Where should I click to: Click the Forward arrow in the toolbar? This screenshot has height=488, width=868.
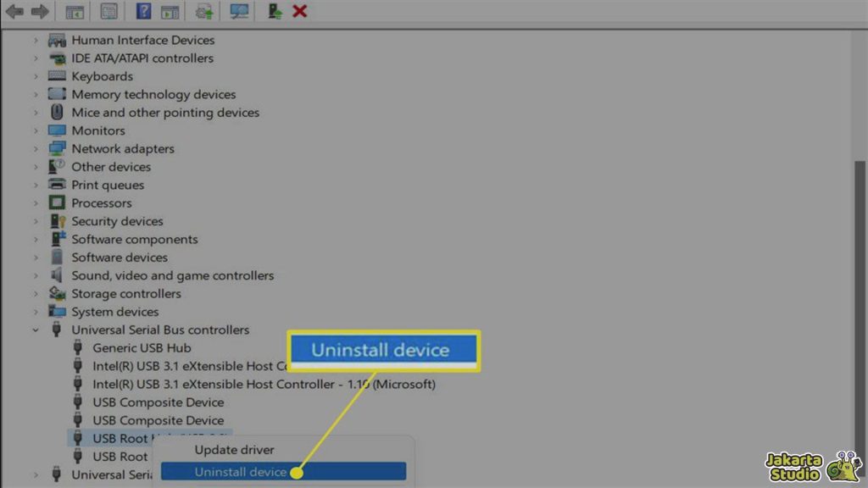point(39,12)
